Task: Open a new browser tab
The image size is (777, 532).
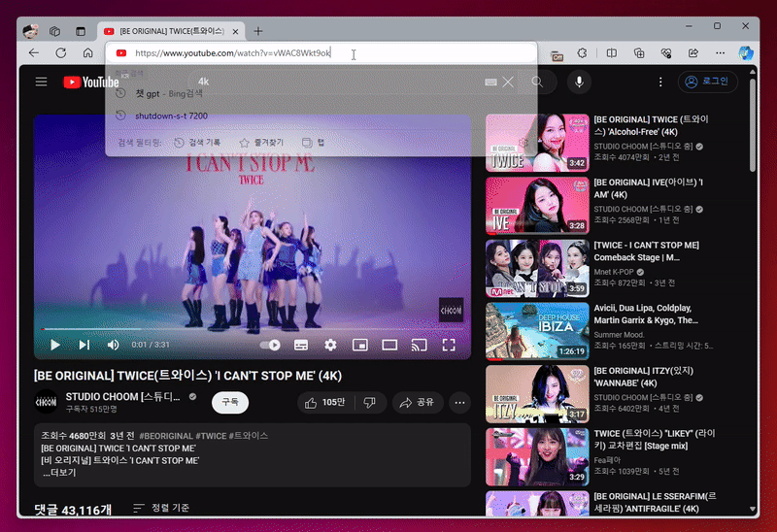Action: [x=258, y=31]
